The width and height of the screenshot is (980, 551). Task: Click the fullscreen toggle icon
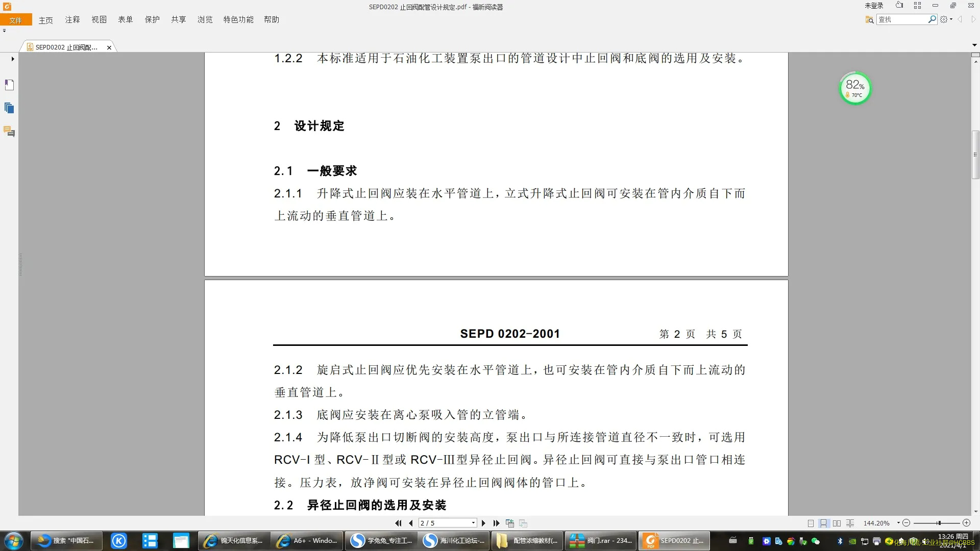pos(917,6)
